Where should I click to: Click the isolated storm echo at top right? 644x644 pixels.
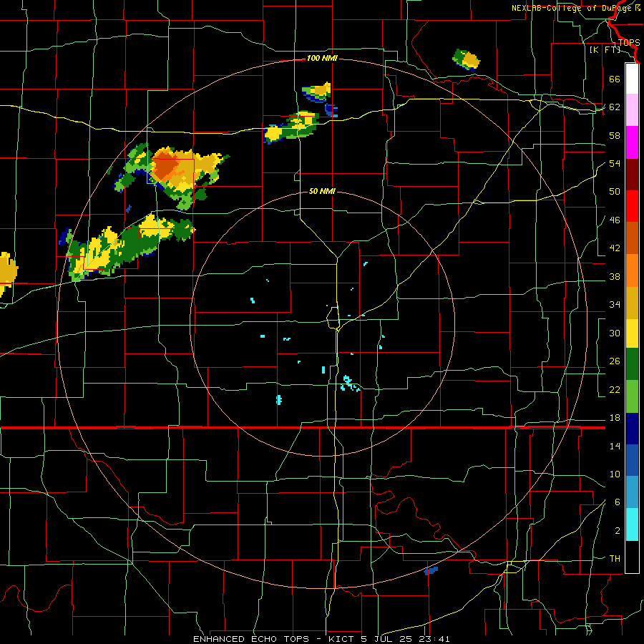pos(466,60)
